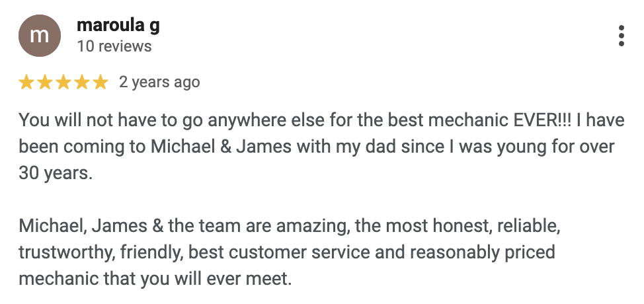The height and width of the screenshot is (304, 644).
Task: Click the third gold rating star
Action: pos(63,83)
